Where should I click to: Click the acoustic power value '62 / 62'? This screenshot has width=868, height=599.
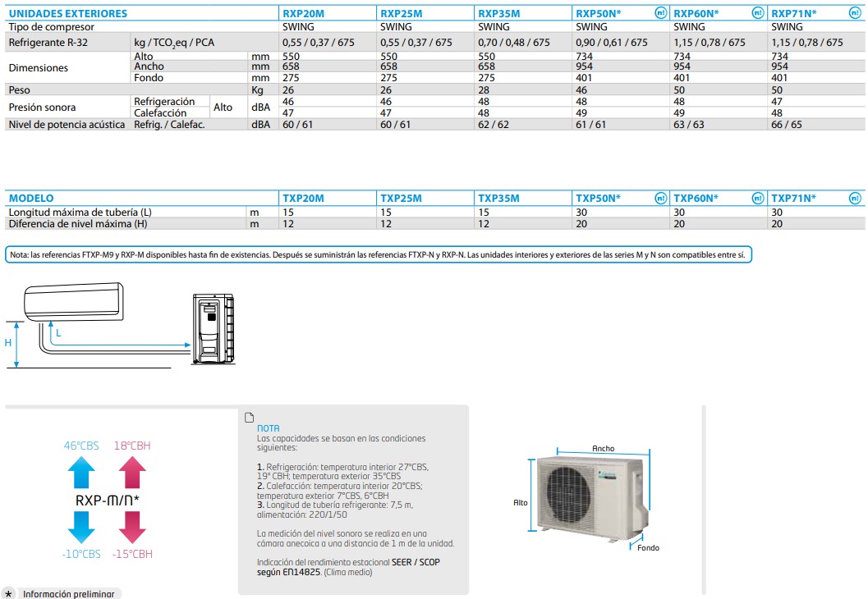click(x=494, y=125)
